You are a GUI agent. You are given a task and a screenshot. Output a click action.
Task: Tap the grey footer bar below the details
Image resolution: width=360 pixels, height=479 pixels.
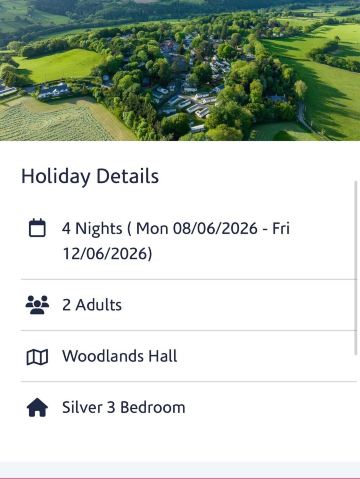[x=180, y=470]
